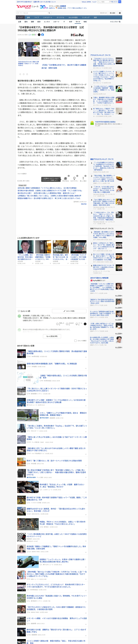
Task: Click the Hint-Pot logo beside the headline
Action: pyautogui.click(x=77, y=35)
